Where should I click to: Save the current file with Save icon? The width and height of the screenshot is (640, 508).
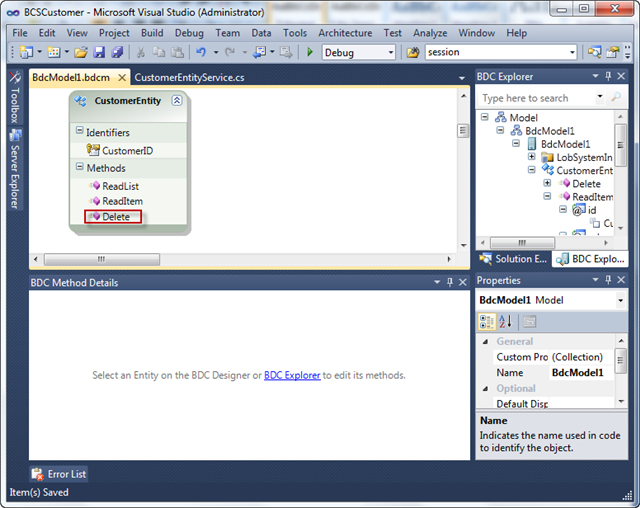point(99,52)
